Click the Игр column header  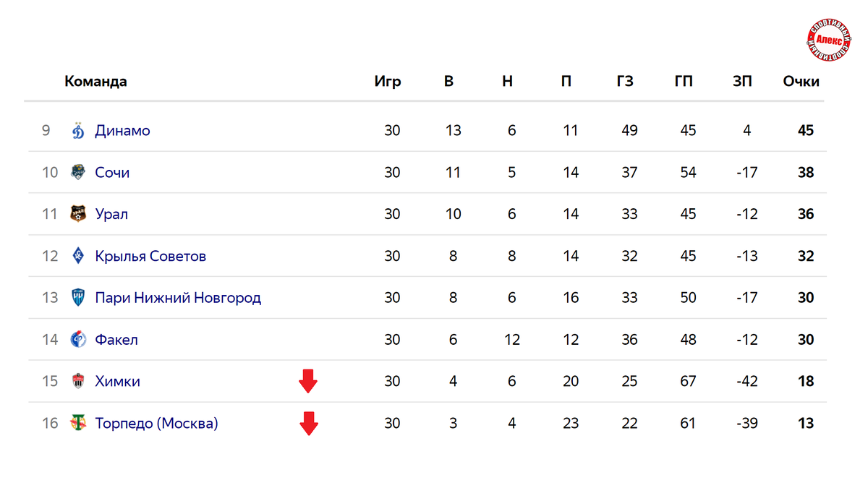coord(388,81)
